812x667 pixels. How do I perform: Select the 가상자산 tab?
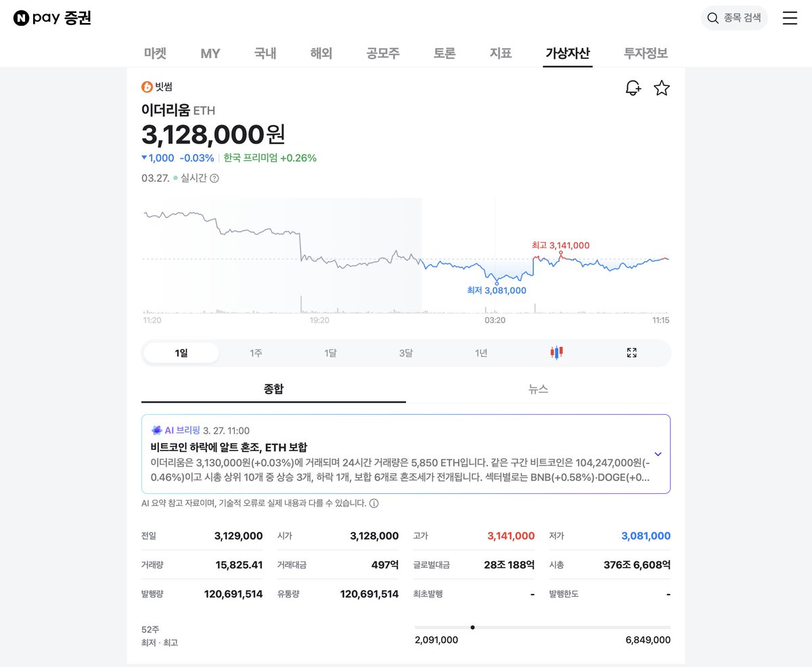pos(568,53)
